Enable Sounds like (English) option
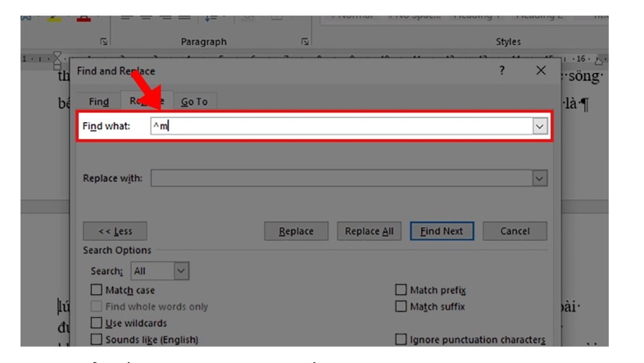This screenshot has width=644, height=363. (x=97, y=339)
